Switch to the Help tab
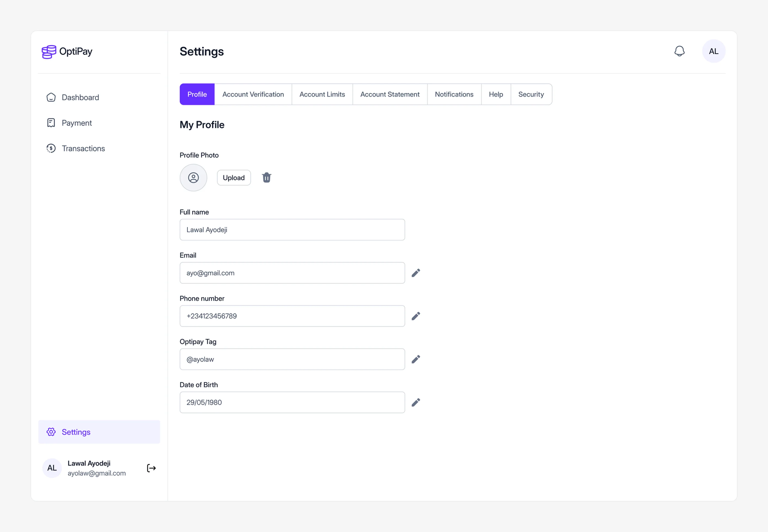This screenshot has height=532, width=768. point(496,94)
